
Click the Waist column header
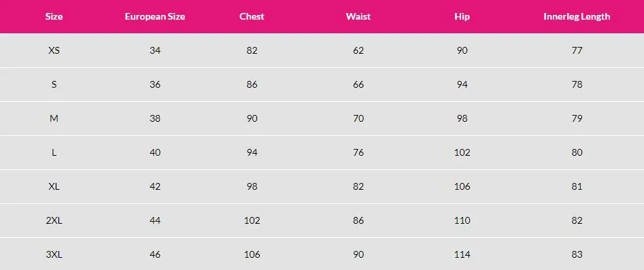[x=358, y=17]
